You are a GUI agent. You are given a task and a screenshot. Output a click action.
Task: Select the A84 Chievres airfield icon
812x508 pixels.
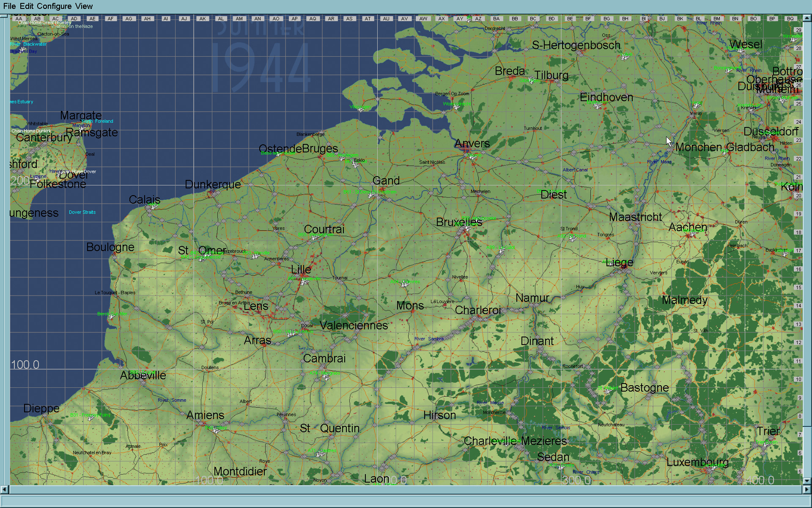(405, 284)
